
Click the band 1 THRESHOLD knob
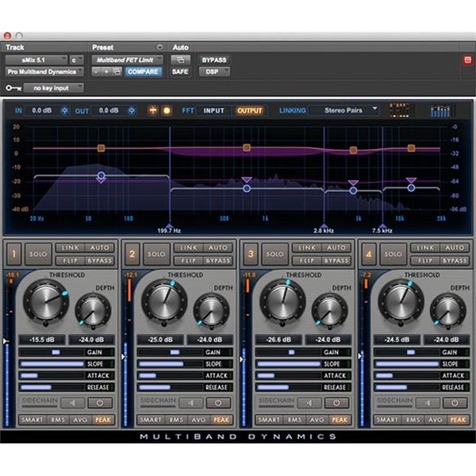pyautogui.click(x=46, y=301)
